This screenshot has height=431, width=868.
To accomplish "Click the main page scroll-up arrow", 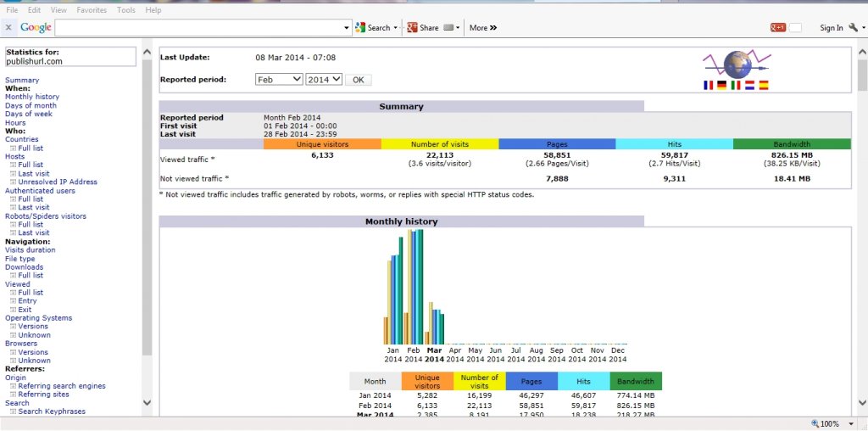I will pos(862,52).
